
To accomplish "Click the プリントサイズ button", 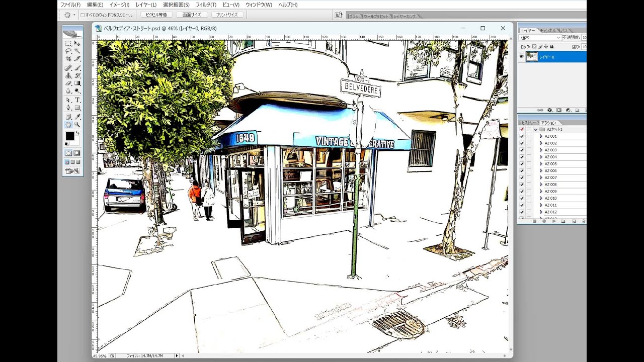I will [x=227, y=15].
